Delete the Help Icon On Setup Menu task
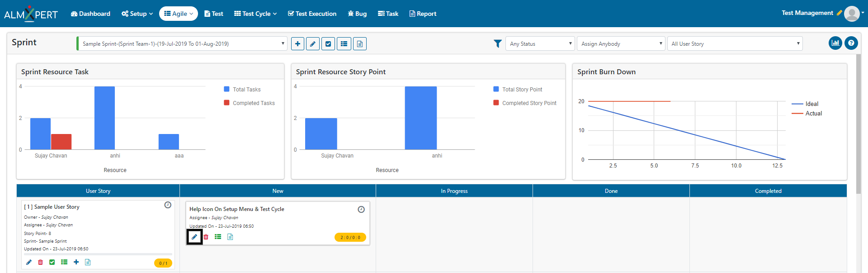The width and height of the screenshot is (868, 273). [206, 237]
